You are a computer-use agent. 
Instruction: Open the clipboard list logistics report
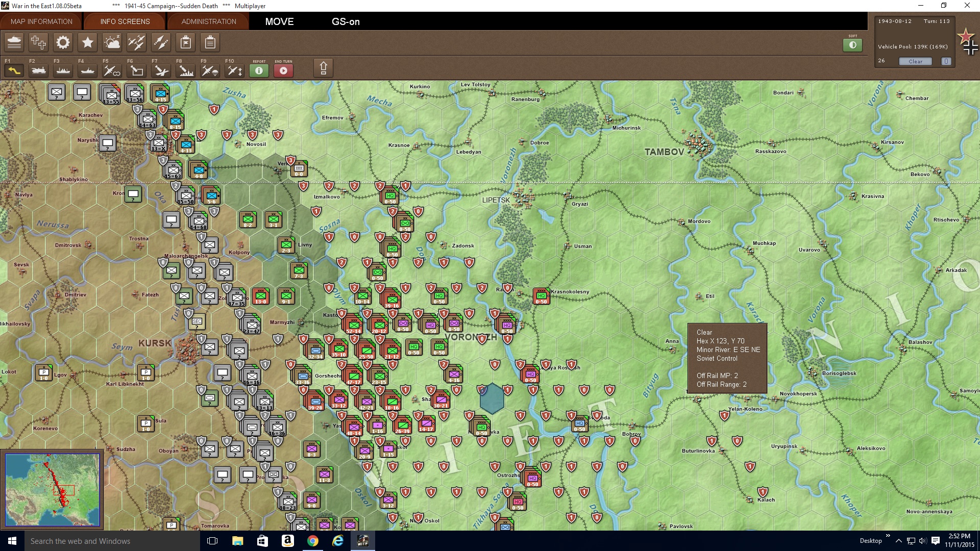[210, 42]
